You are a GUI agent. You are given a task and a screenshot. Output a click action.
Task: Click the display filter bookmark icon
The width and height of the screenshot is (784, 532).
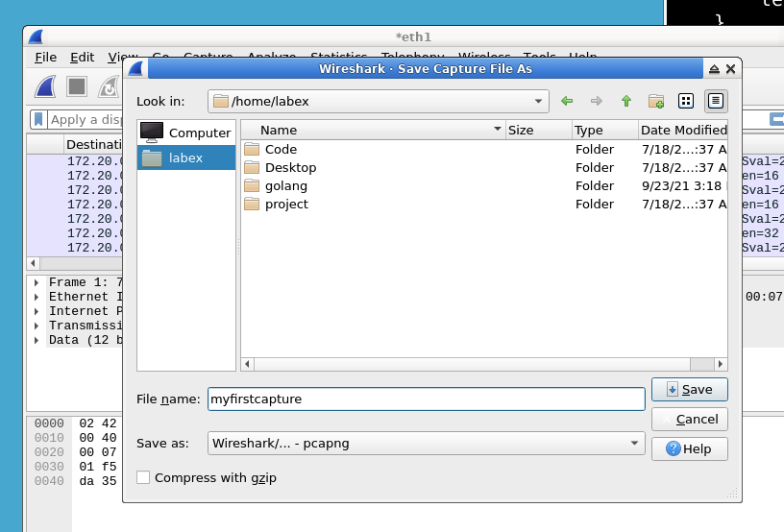point(37,120)
